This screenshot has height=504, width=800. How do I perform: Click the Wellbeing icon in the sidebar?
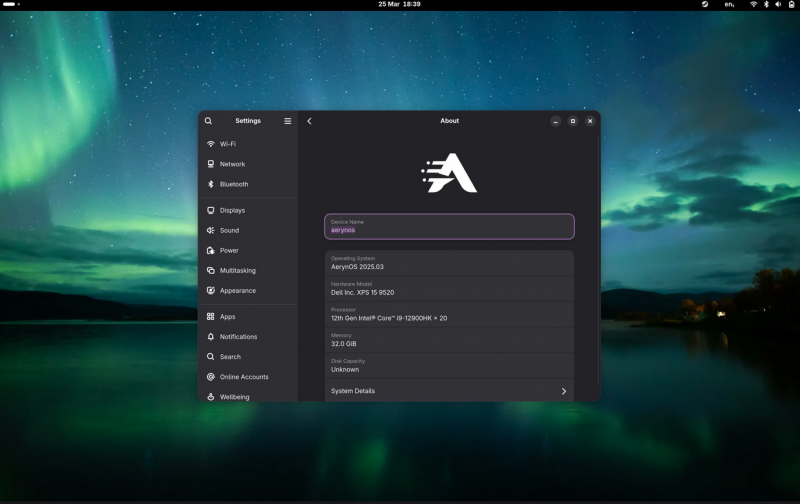point(211,396)
